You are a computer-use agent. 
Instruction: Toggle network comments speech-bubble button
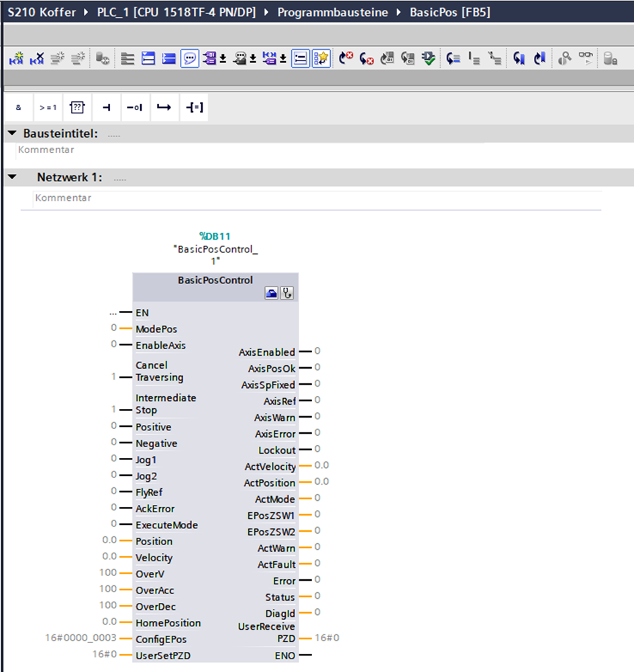pos(190,59)
